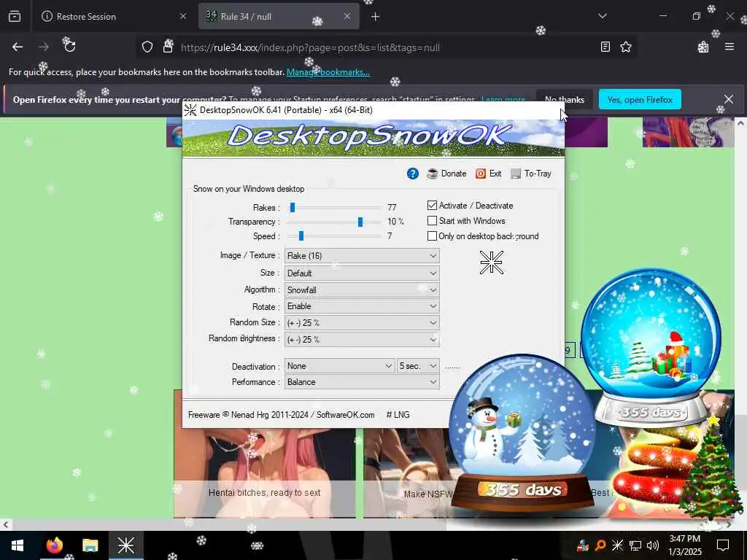Send DesktopSnowOK To-Tray
The height and width of the screenshot is (560, 747).
click(531, 174)
